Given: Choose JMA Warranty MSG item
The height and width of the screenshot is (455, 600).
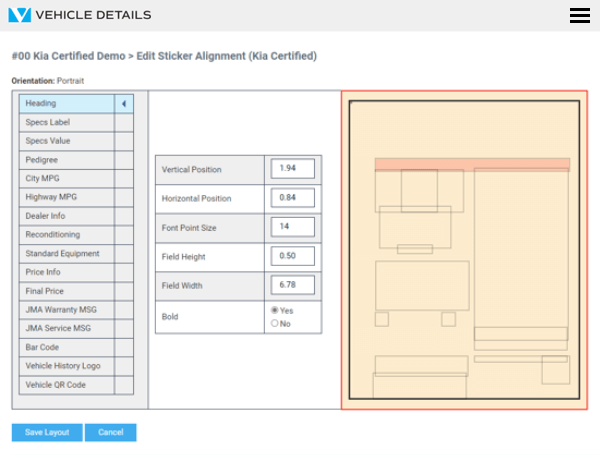Looking at the screenshot, I should click(66, 310).
